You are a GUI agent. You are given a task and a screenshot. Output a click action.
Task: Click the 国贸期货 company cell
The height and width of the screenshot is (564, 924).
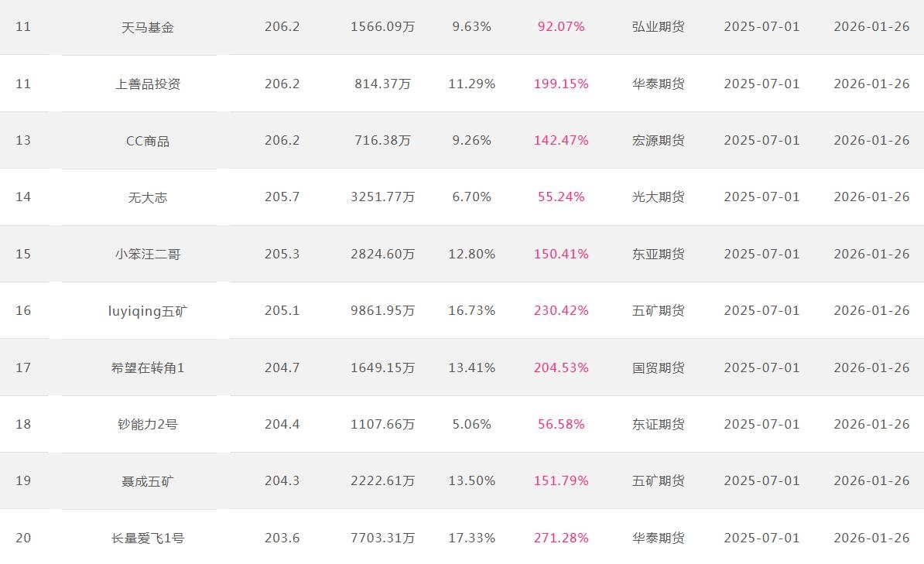click(658, 367)
